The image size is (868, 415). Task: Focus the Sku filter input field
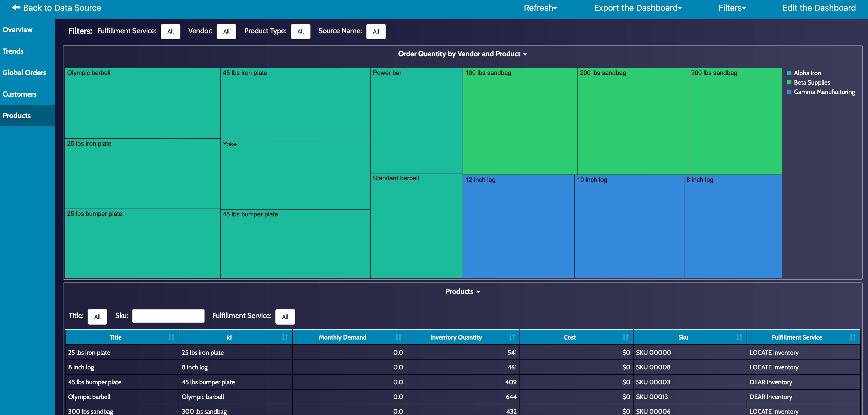click(x=168, y=316)
